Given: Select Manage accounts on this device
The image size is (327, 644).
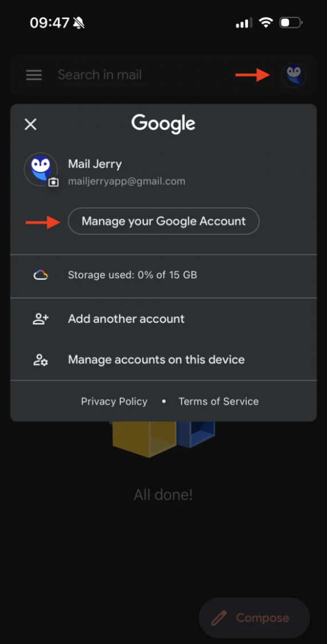Looking at the screenshot, I should [163, 360].
